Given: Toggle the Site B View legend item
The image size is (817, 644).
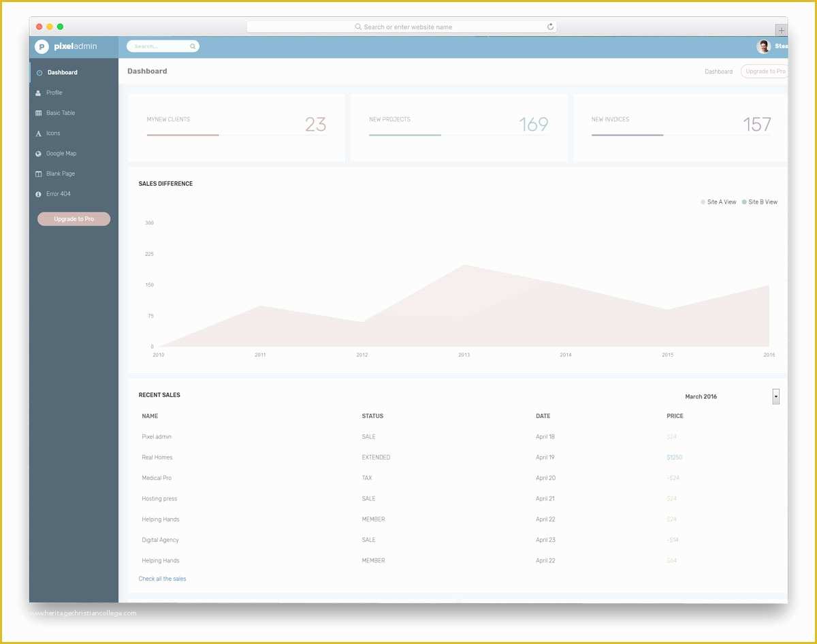Looking at the screenshot, I should click(x=760, y=202).
